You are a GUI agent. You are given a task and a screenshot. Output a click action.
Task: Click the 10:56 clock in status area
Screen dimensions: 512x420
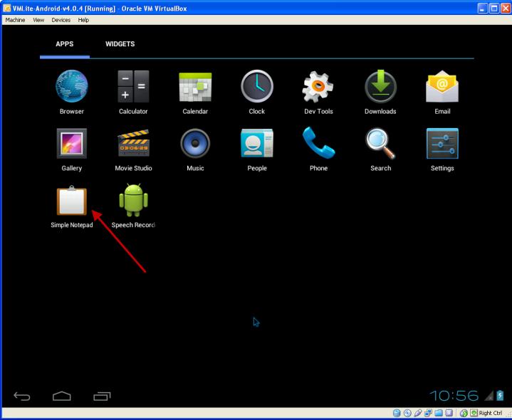coord(454,396)
